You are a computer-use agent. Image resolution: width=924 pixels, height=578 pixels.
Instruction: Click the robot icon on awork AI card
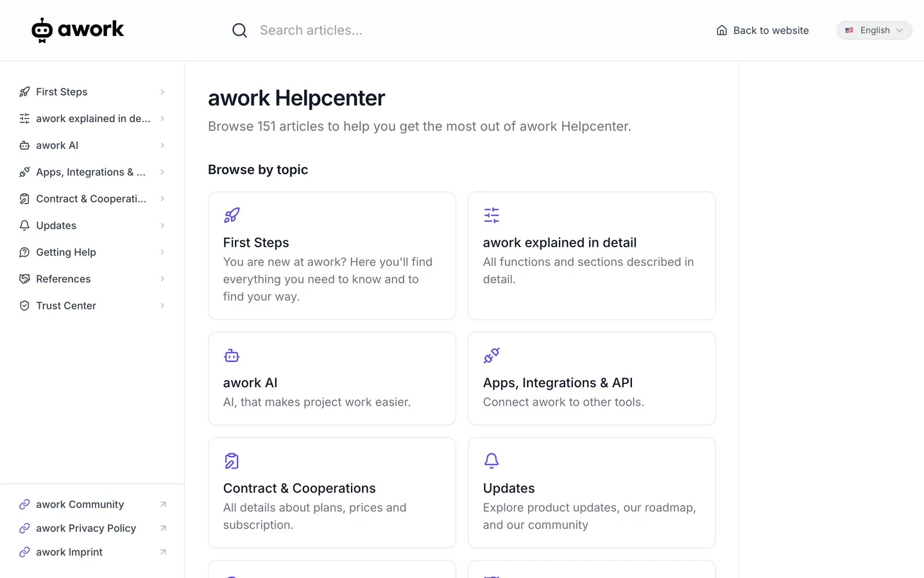click(x=232, y=355)
